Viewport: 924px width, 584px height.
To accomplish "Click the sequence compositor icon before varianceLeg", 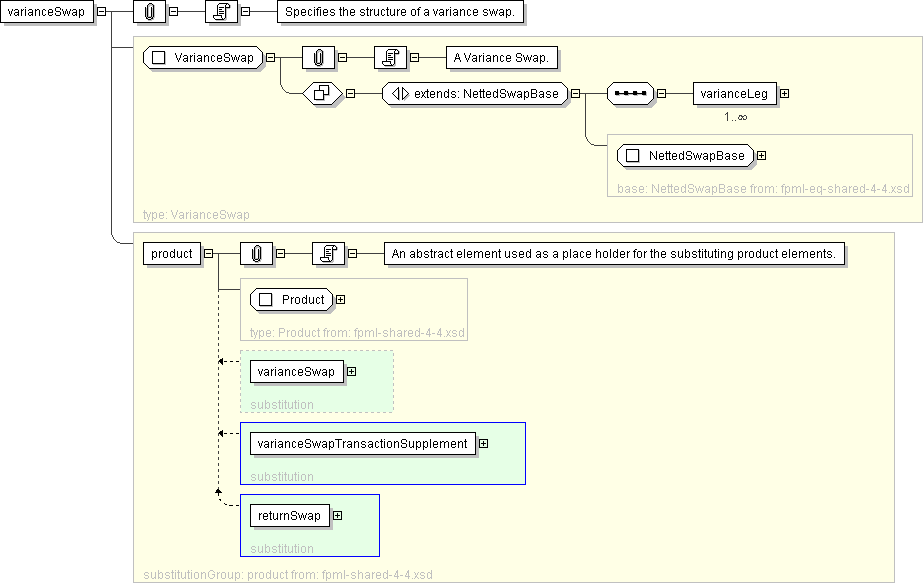I will (630, 93).
